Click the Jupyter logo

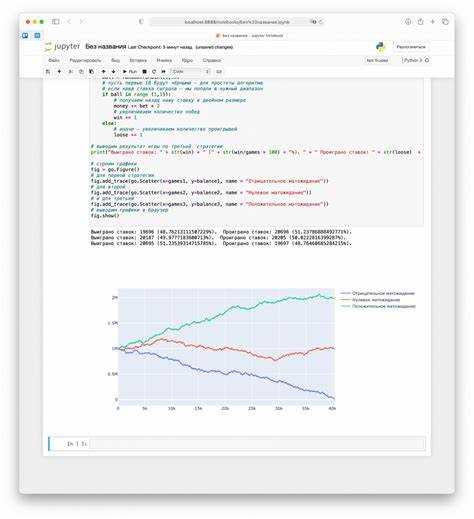coord(62,47)
